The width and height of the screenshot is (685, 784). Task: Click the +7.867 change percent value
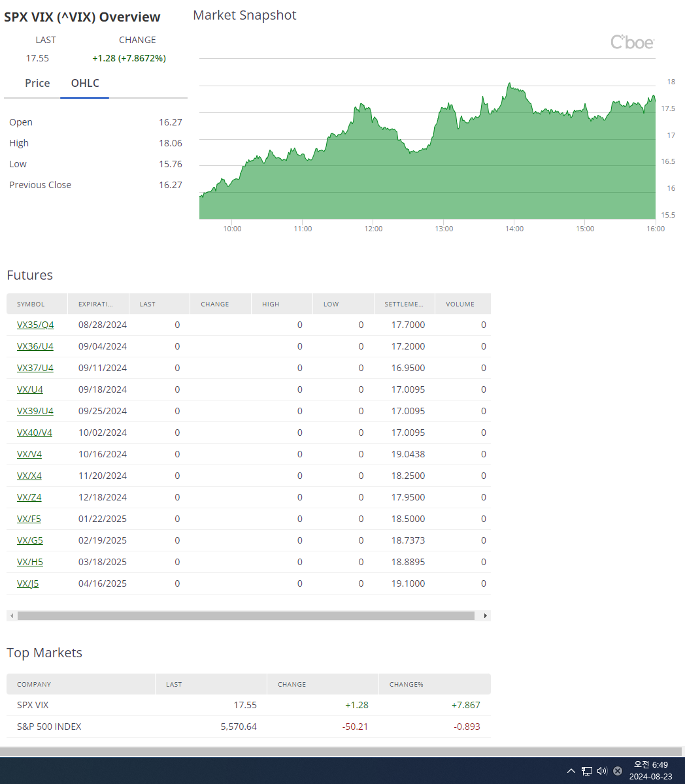(x=466, y=705)
